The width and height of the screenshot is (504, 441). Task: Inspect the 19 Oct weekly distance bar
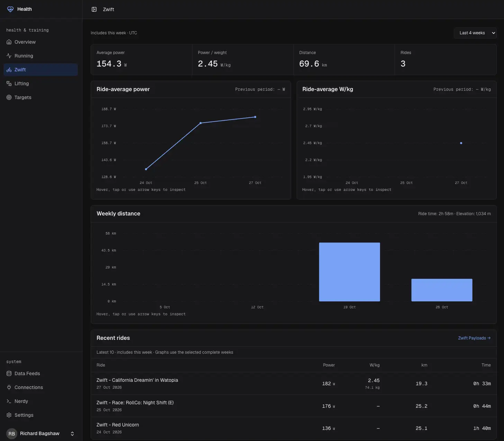pyautogui.click(x=349, y=272)
